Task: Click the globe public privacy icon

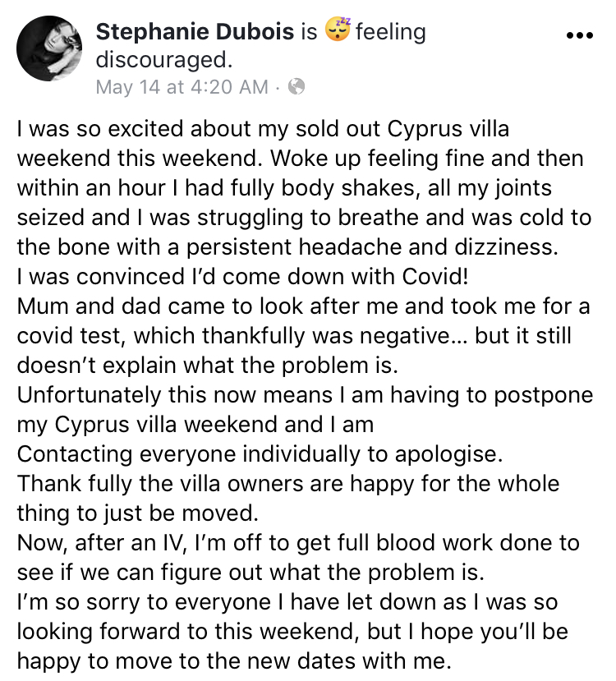Action: pyautogui.click(x=297, y=86)
